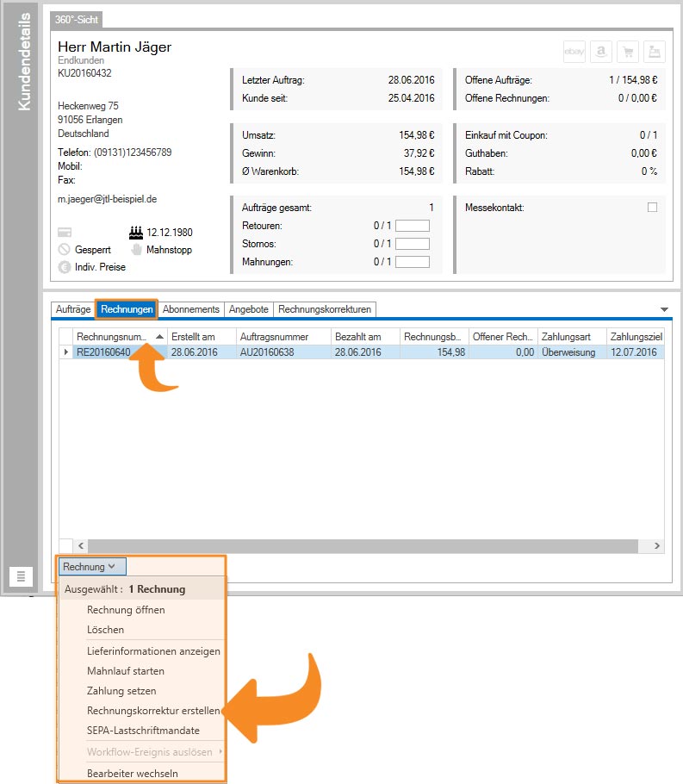This screenshot has width=683, height=784.
Task: Click the eBay platform icon
Action: point(574,52)
